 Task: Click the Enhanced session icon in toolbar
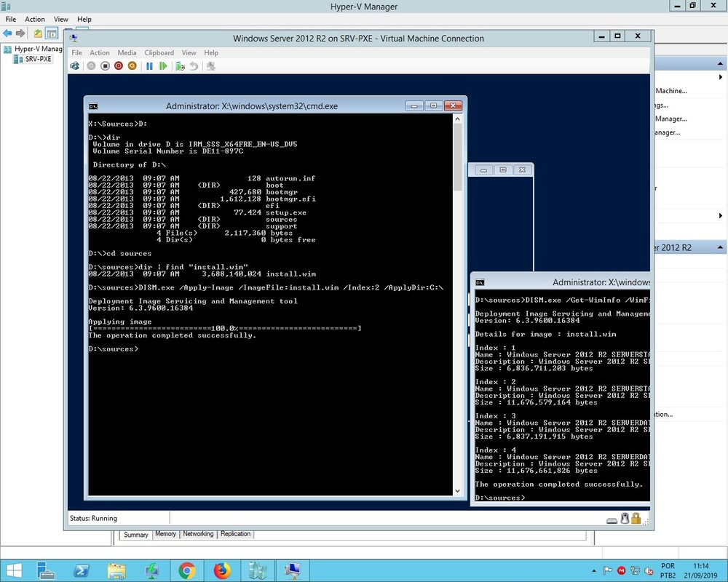pyautogui.click(x=211, y=66)
